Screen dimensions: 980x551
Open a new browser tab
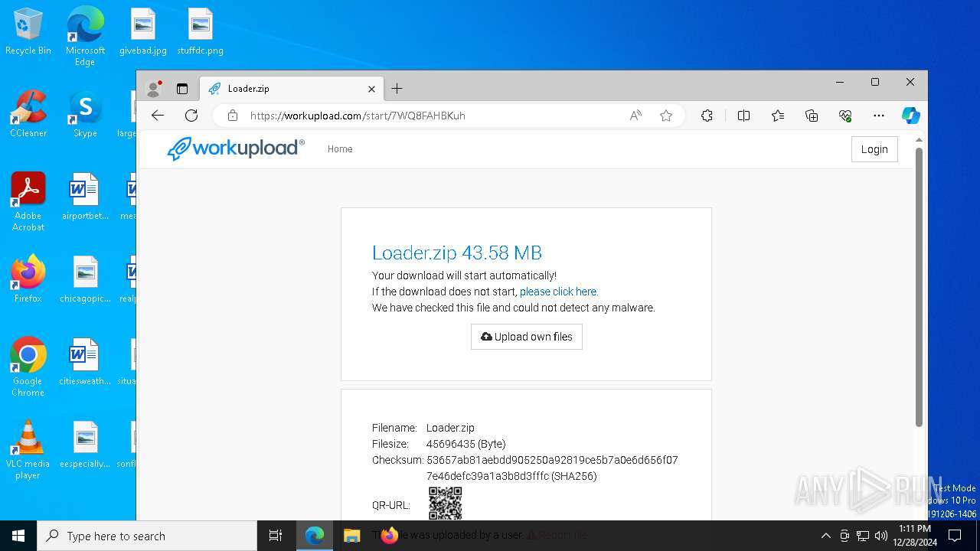pyautogui.click(x=397, y=89)
